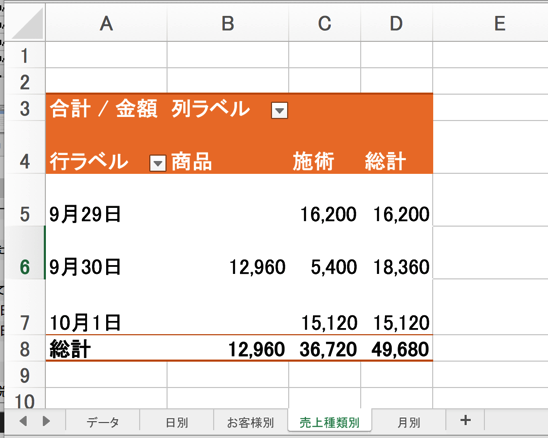Image resolution: width=548 pixels, height=438 pixels.
Task: Click the 36,720 total cell
Action: point(325,349)
